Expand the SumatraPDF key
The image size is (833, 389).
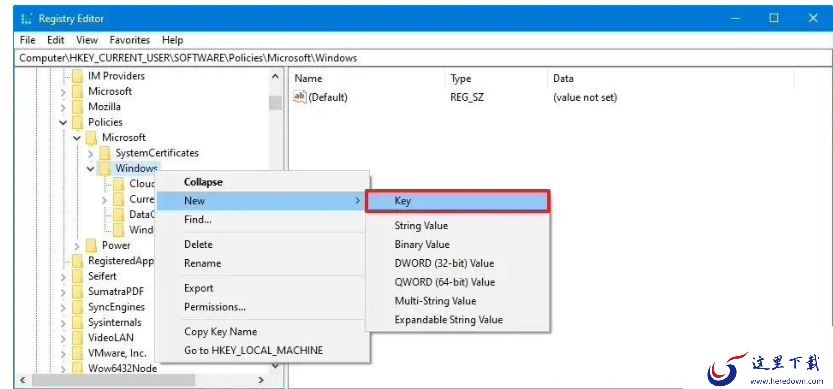pos(63,292)
